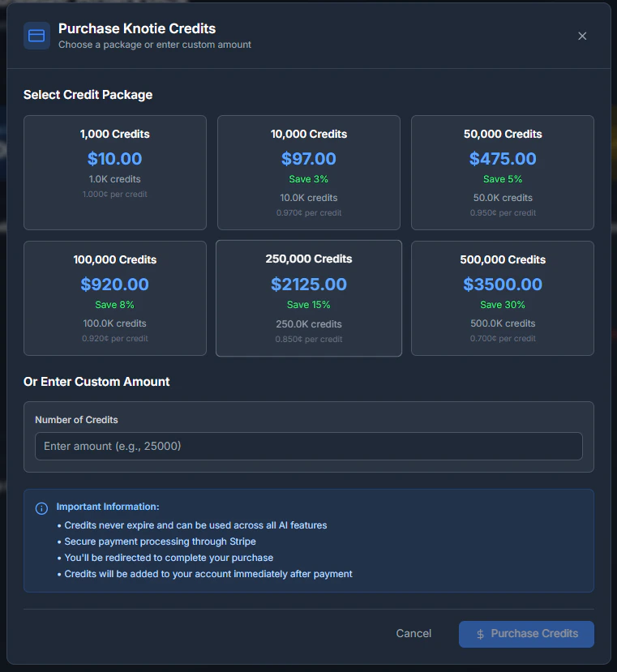617x672 pixels.
Task: Click the Save 3% badge on 10,000 Credits
Action: click(308, 180)
